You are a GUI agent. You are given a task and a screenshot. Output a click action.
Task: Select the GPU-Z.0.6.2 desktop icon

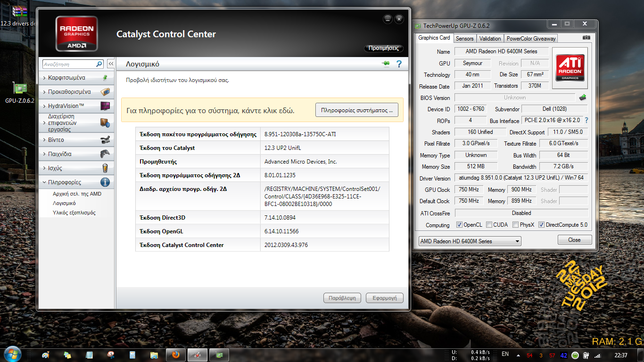pos(19,93)
